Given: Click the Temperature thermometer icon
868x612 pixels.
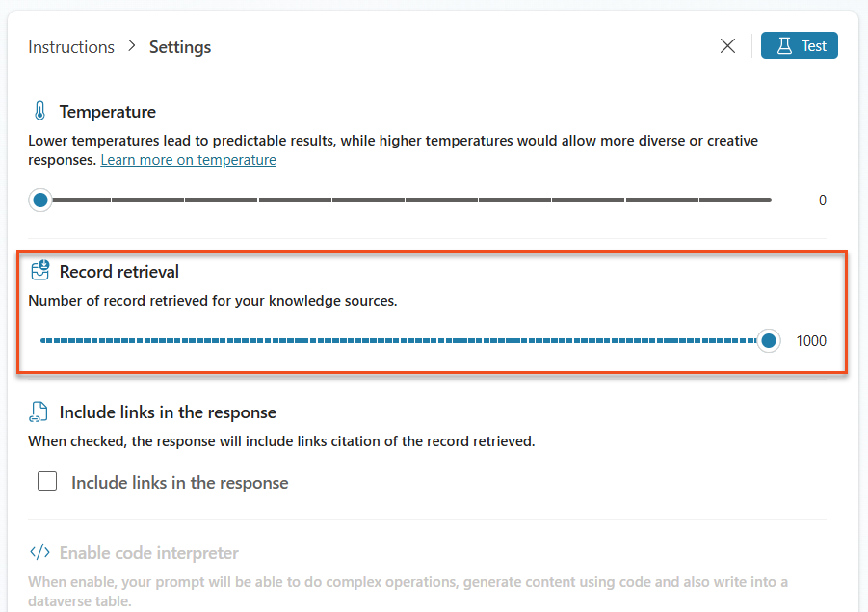Looking at the screenshot, I should (x=38, y=111).
